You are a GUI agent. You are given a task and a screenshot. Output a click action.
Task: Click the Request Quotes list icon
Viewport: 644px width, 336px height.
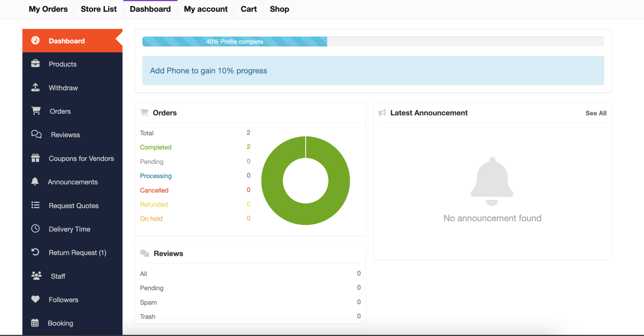click(x=36, y=205)
